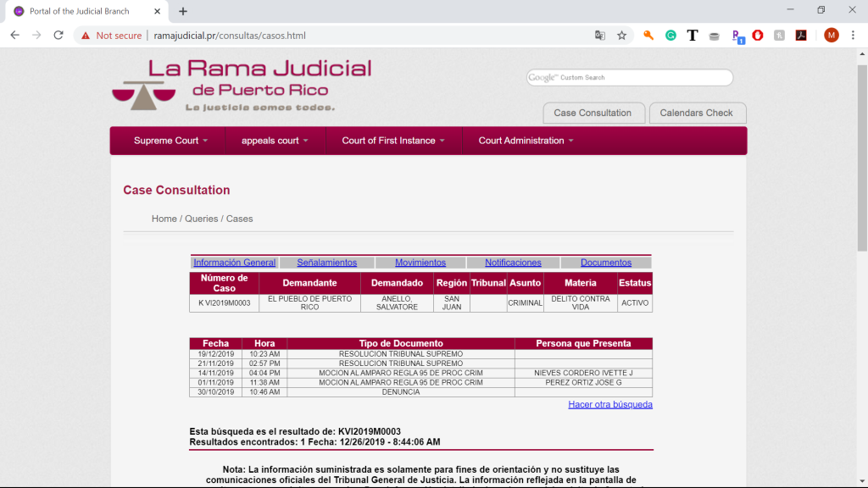Expand the Supreme Court dropdown menu
868x488 pixels.
point(170,141)
